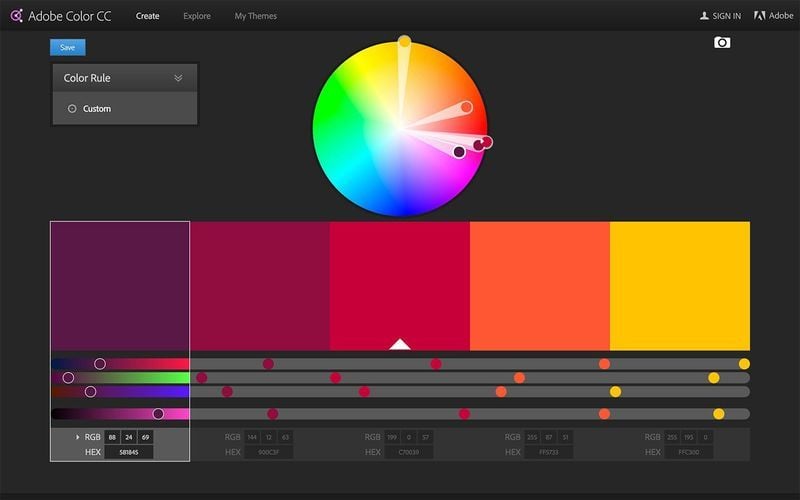Open the My Themes tab
This screenshot has width=800, height=500.
tap(256, 16)
